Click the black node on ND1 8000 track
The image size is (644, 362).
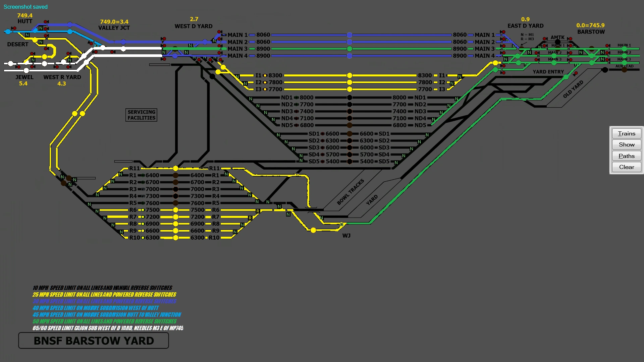pyautogui.click(x=350, y=98)
